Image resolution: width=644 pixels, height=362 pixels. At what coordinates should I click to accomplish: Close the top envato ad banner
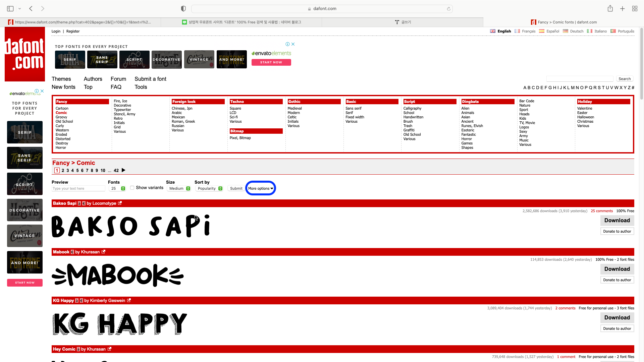pos(293,44)
